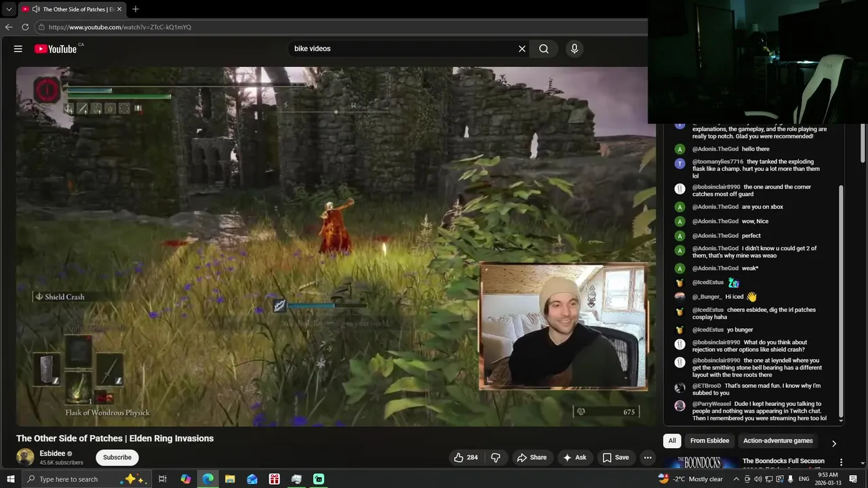Click the chat replay scrollbar
Viewport: 868px width, 488px height.
(841, 302)
